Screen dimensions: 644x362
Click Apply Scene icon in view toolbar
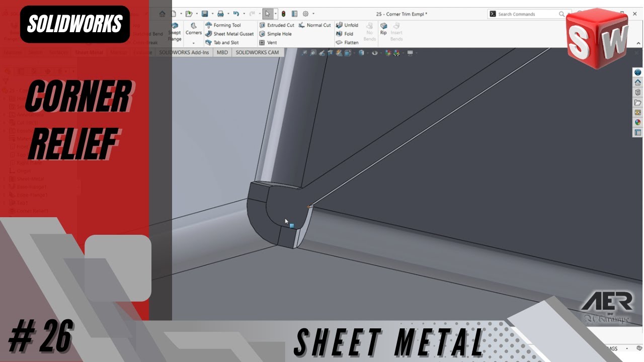tap(396, 53)
